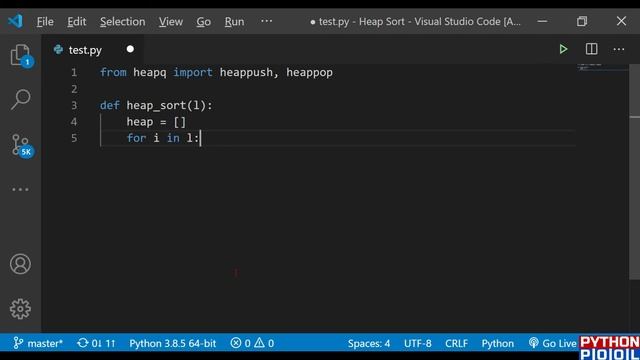Click 'heap_sort' function name
The image size is (640, 360).
(x=156, y=105)
